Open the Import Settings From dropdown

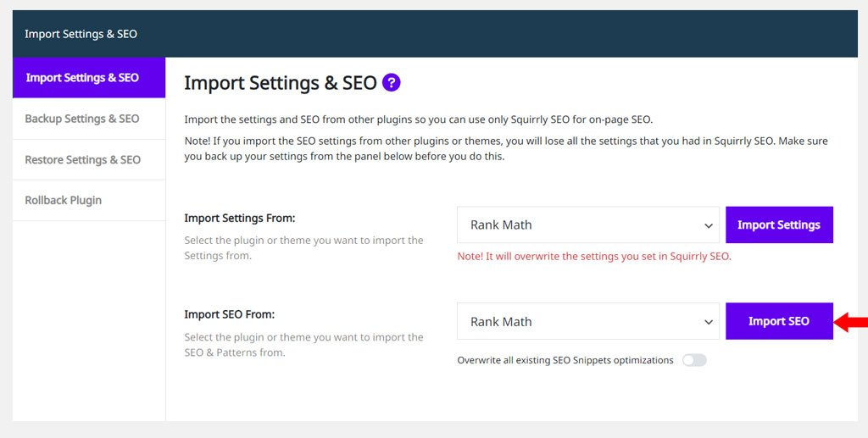click(x=588, y=225)
